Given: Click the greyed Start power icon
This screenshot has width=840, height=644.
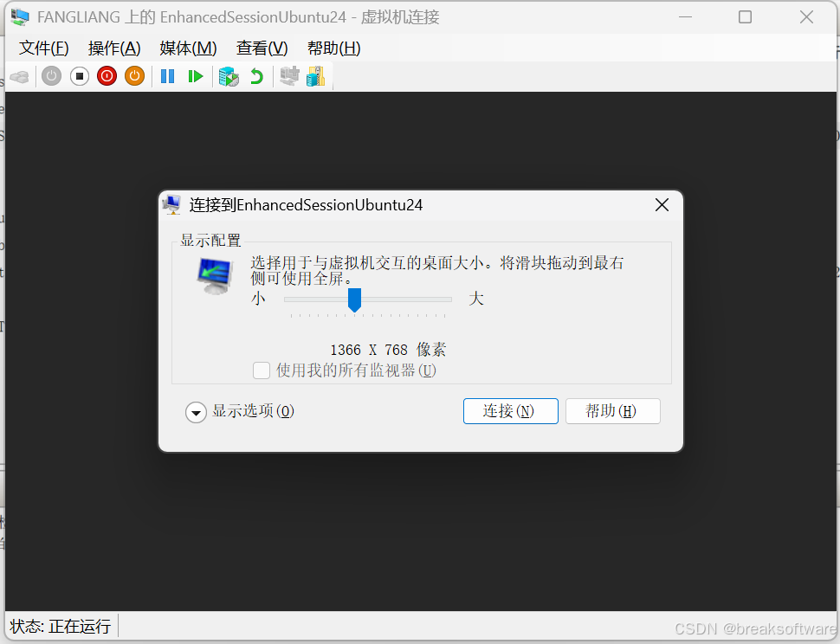Looking at the screenshot, I should pos(51,76).
